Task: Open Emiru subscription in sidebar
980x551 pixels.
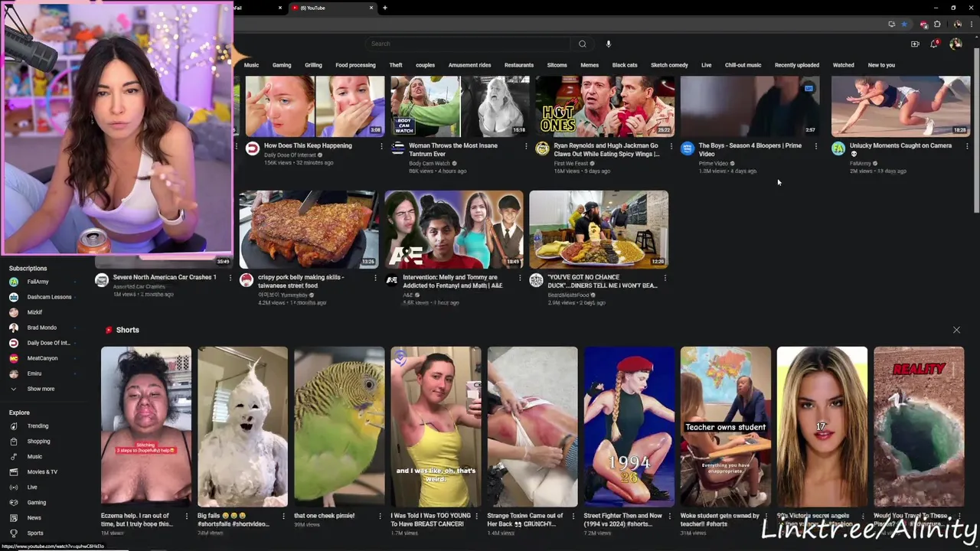Action: tap(34, 373)
